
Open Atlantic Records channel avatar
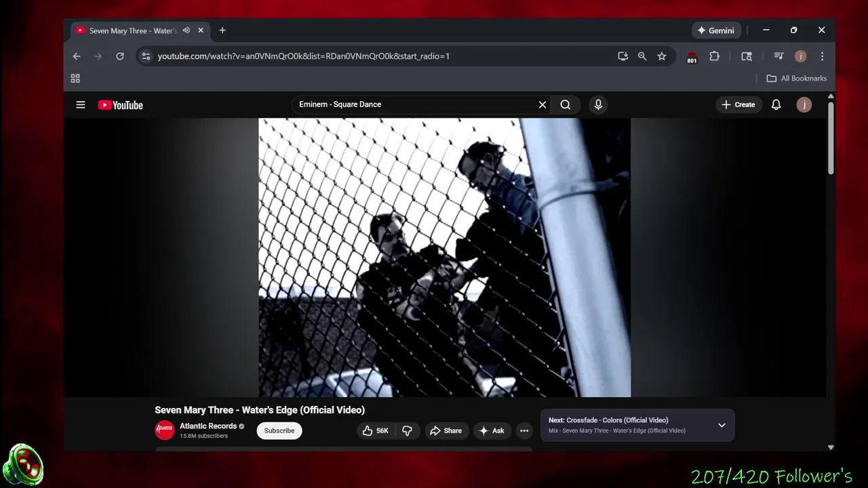tap(165, 430)
